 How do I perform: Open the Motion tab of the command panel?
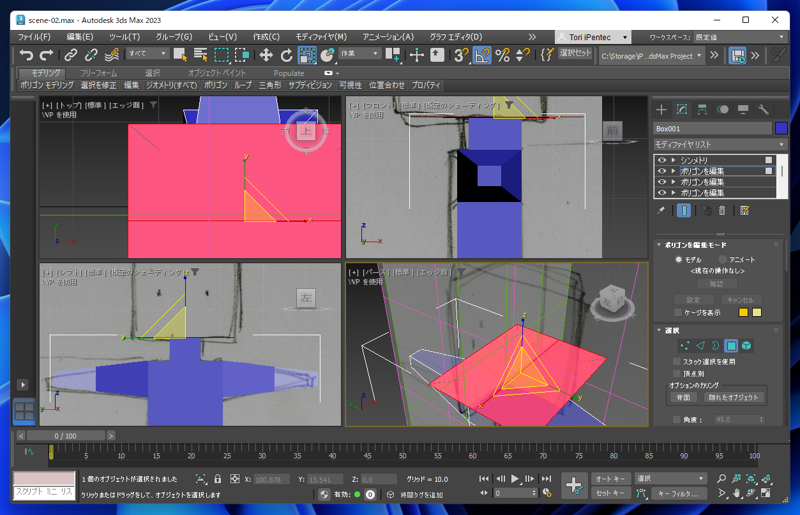pos(722,109)
